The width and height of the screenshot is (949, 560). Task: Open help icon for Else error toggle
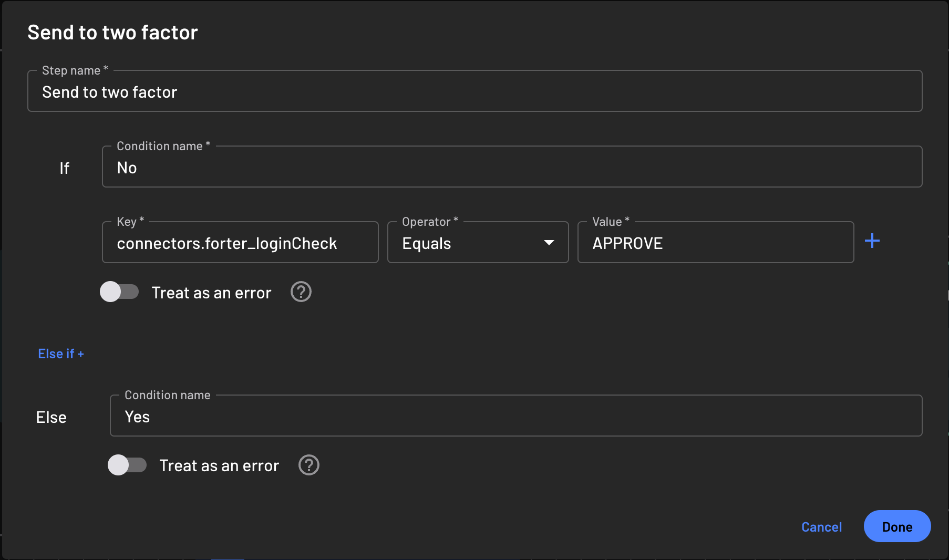coord(309,465)
